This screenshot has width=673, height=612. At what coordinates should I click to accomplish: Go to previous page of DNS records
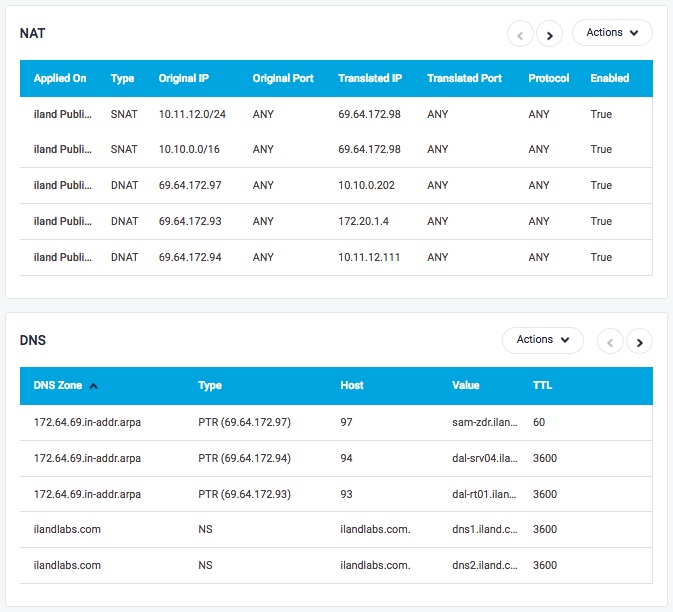tap(610, 342)
